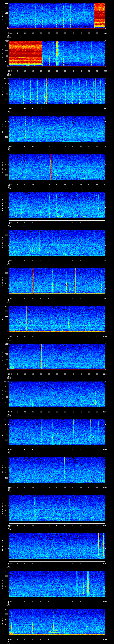Click the 3:00 end time label
The image size is (114, 644).
[x=105, y=71]
